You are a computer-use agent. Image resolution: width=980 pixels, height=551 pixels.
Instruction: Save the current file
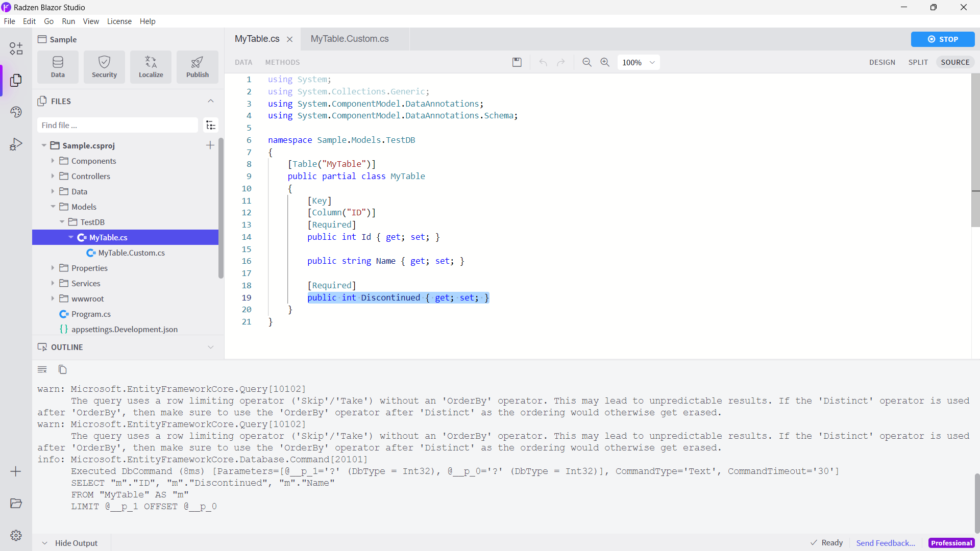point(517,62)
